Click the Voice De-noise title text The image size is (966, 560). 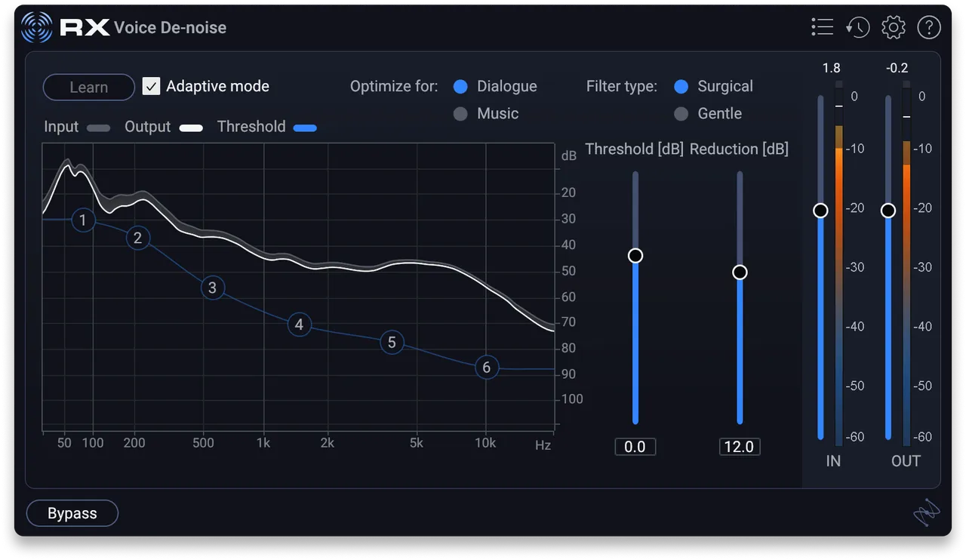pyautogui.click(x=171, y=28)
